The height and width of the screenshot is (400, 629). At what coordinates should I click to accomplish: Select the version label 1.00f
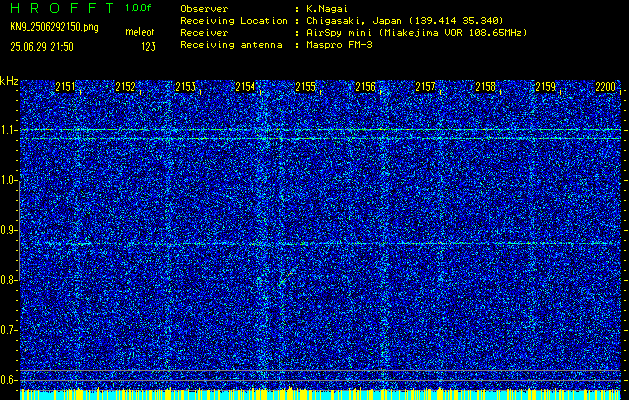(x=138, y=8)
